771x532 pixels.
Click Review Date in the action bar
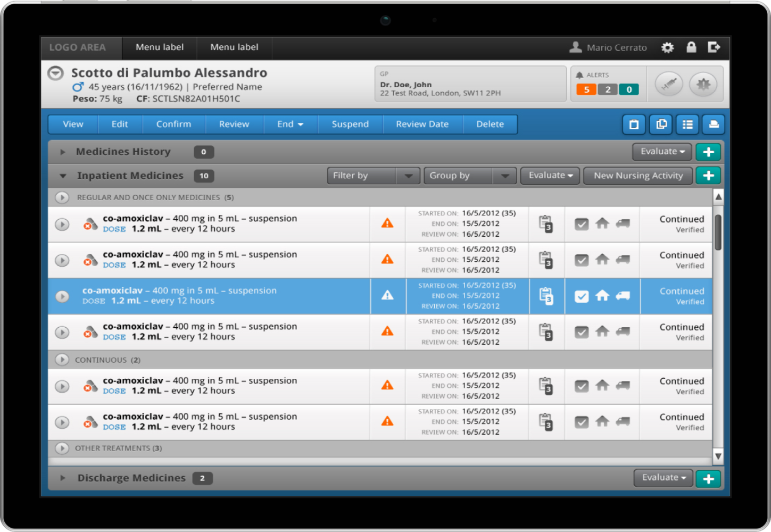pos(422,124)
